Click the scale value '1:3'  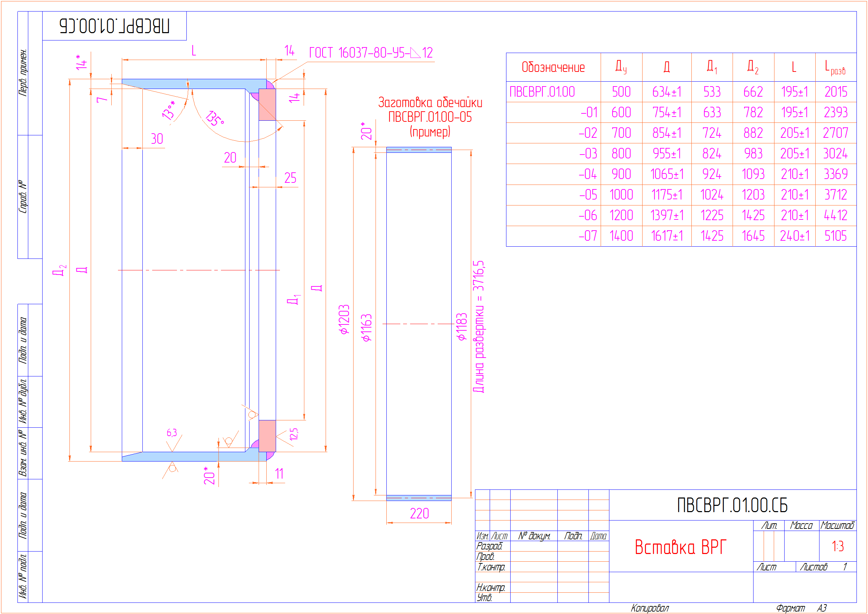(838, 546)
